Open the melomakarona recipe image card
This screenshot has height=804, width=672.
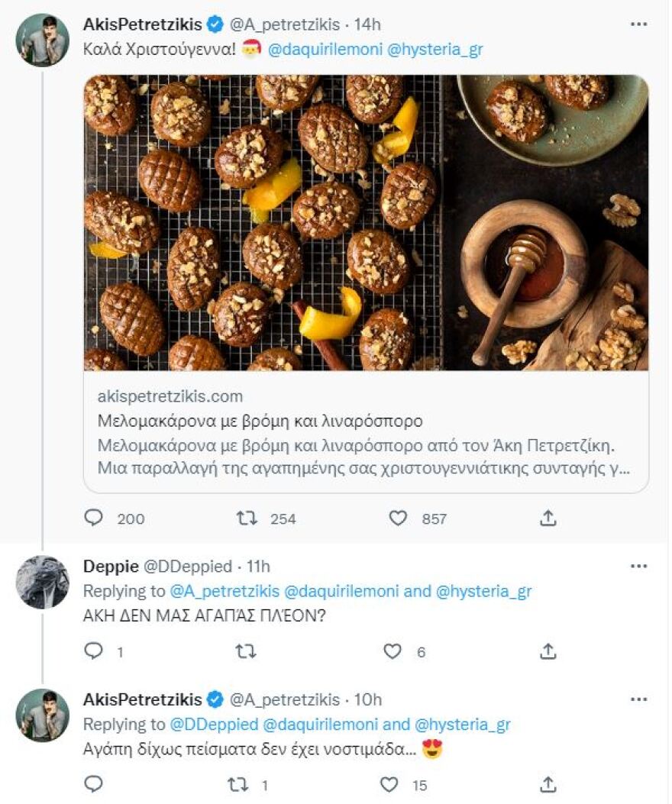366,223
